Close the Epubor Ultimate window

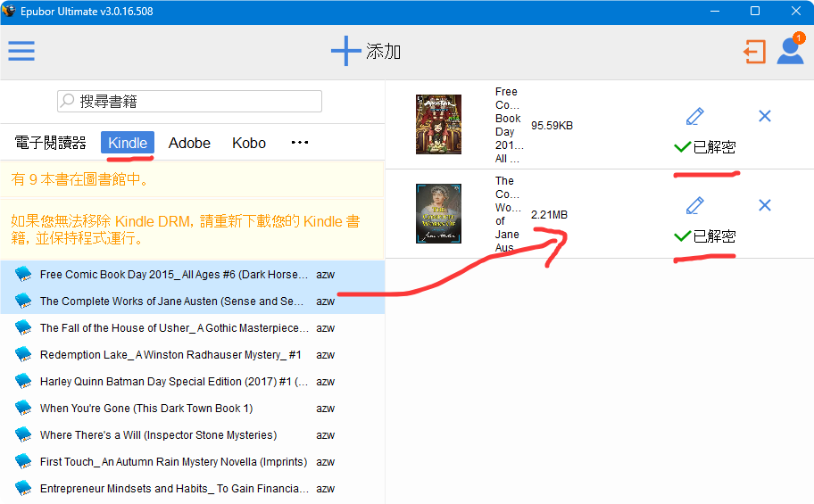point(796,11)
